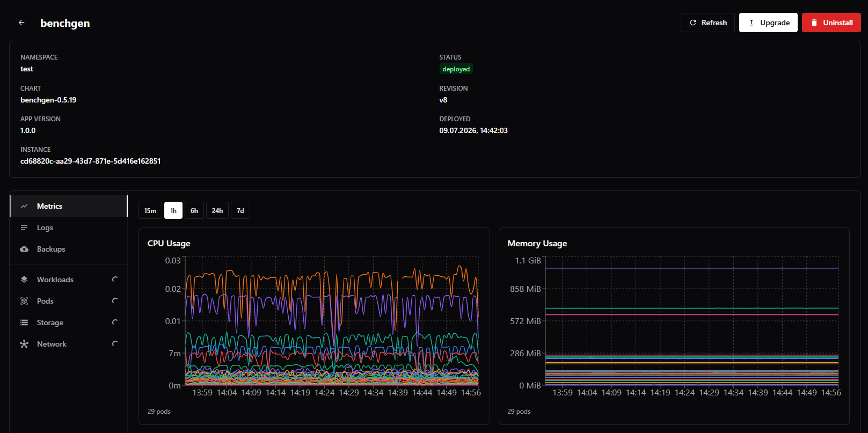The height and width of the screenshot is (433, 868).
Task: Open the Metrics tab
Action: [68, 206]
